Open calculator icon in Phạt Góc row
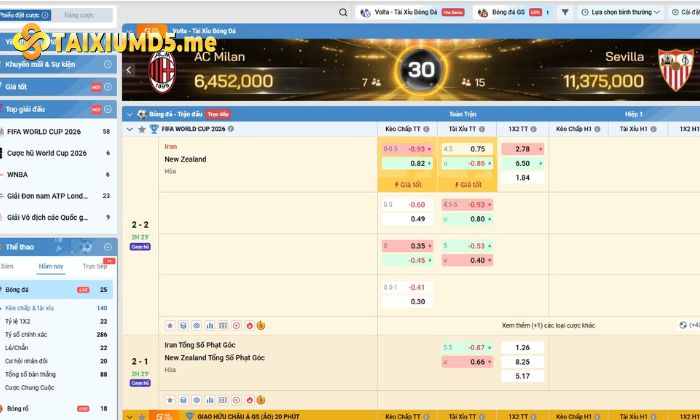The height and width of the screenshot is (420, 700). (183, 400)
